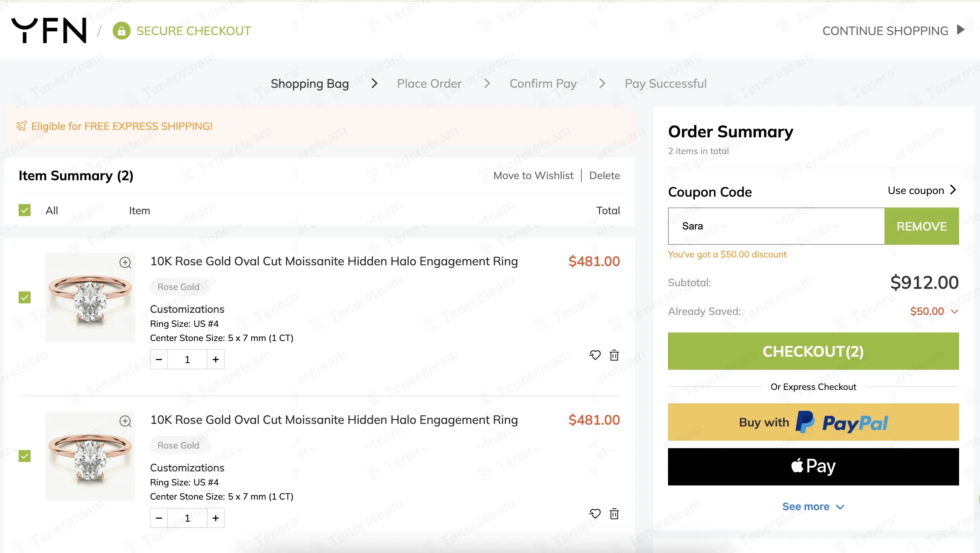Go to the Shopping Bag step

click(310, 83)
